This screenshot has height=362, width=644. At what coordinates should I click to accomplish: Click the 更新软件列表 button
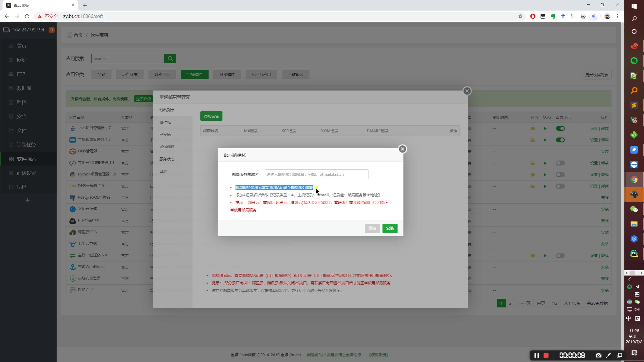596,75
